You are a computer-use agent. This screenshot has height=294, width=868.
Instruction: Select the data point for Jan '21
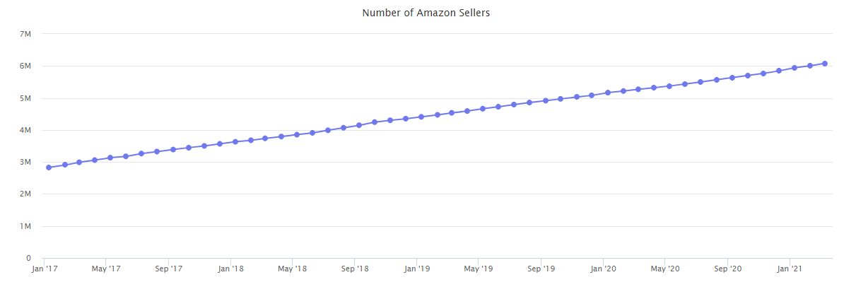[x=794, y=68]
